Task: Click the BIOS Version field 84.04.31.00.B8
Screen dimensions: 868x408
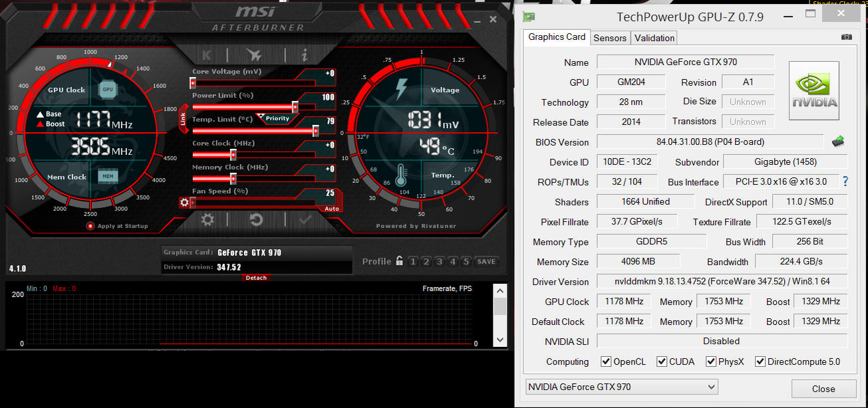Action: click(x=710, y=142)
